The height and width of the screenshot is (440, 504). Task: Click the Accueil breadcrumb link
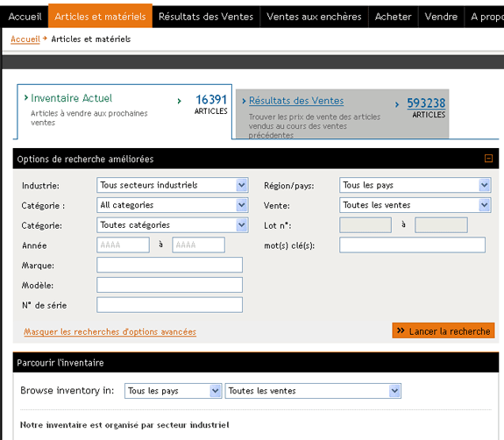25,39
